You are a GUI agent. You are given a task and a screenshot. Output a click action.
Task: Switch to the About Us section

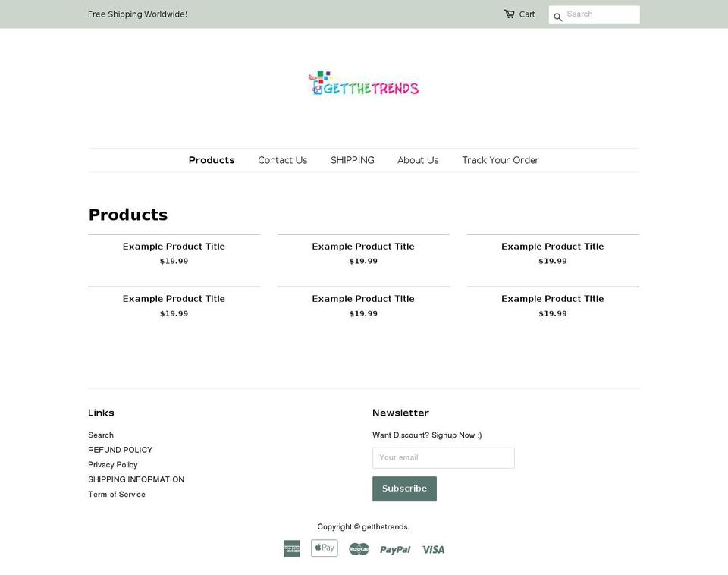pos(418,160)
